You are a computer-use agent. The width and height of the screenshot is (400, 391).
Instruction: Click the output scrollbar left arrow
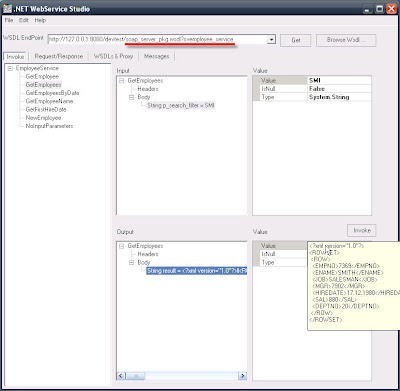[121, 376]
